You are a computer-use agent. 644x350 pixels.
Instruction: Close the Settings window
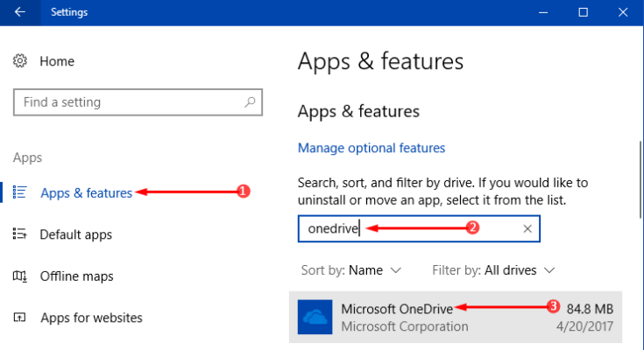tap(623, 12)
